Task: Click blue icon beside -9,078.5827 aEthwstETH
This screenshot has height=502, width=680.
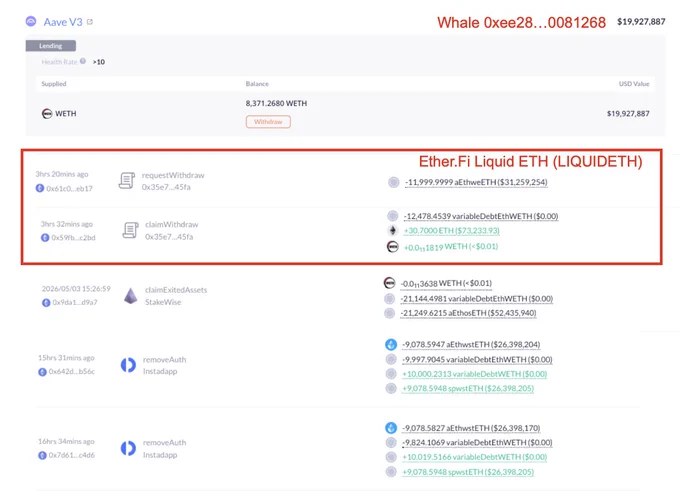Action: pyautogui.click(x=391, y=428)
